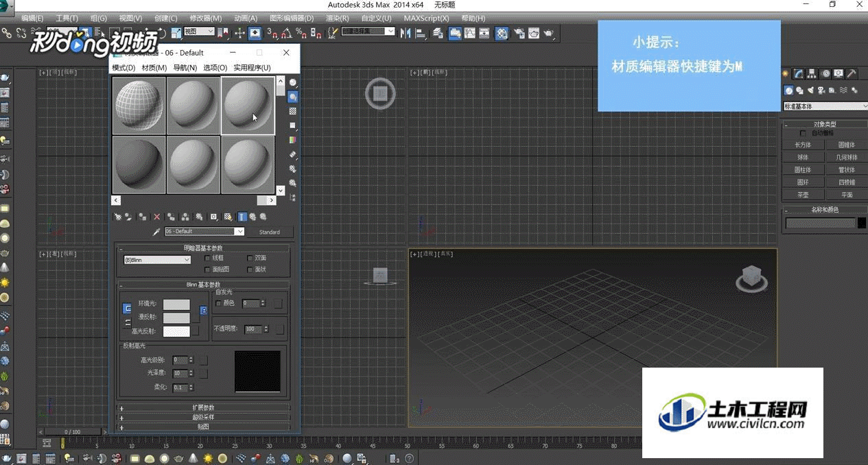Select Geometry category icon in Create panel

[x=789, y=91]
